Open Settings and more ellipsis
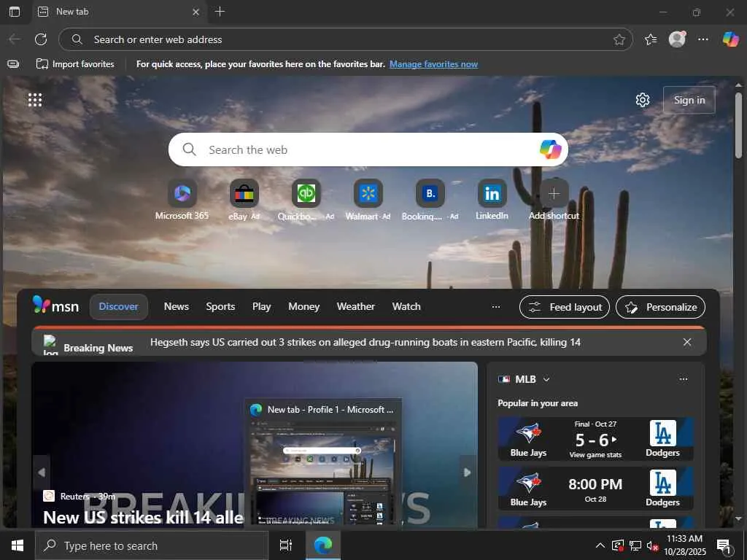Viewport: 747px width, 560px height. pyautogui.click(x=703, y=39)
